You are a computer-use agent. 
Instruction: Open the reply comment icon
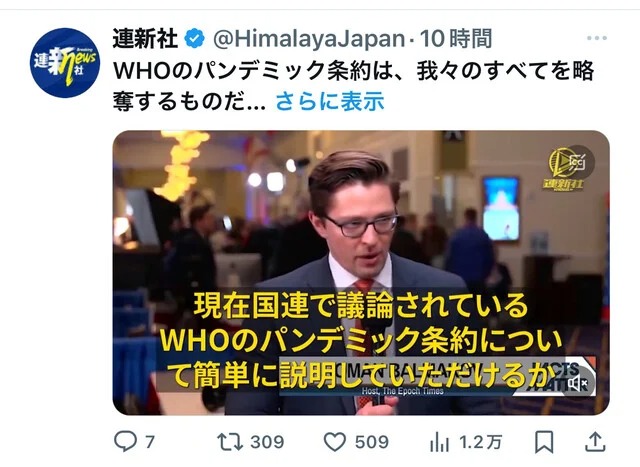pyautogui.click(x=125, y=441)
